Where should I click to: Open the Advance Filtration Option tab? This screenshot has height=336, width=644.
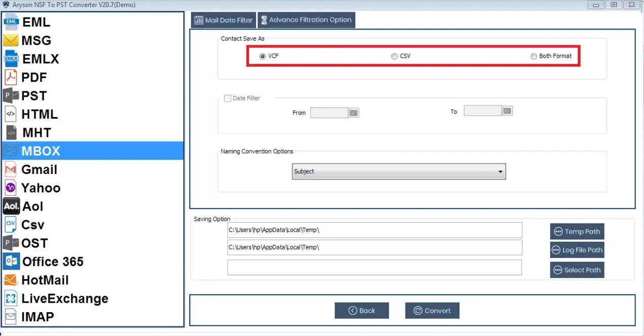pyautogui.click(x=306, y=20)
